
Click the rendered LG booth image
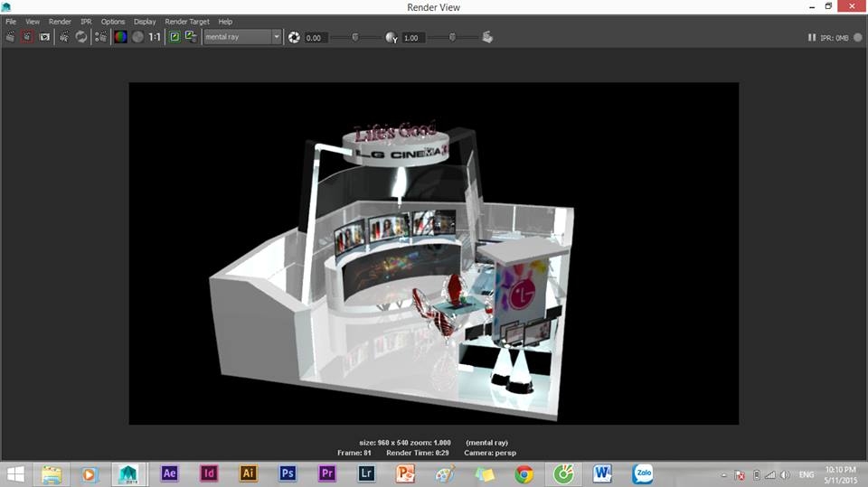(433, 254)
